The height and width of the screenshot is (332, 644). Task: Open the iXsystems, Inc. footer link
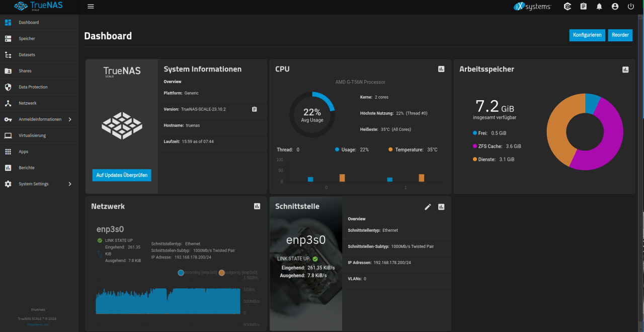tap(38, 324)
